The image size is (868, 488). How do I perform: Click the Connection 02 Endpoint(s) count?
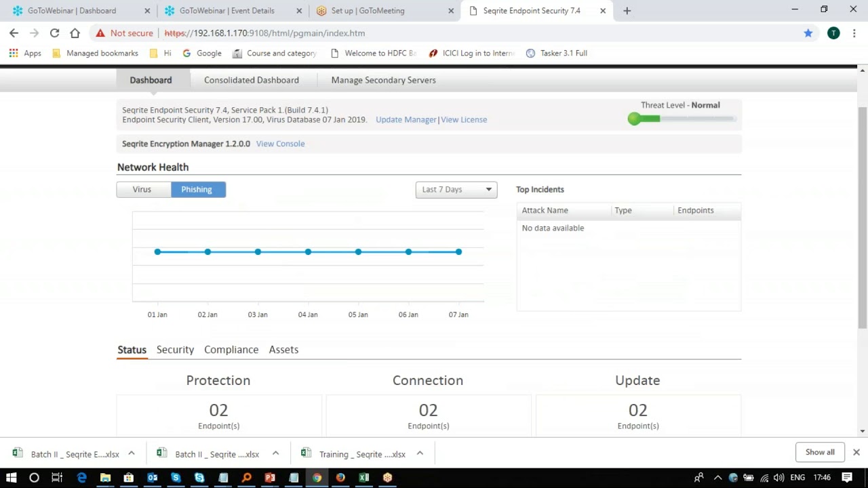pos(428,415)
